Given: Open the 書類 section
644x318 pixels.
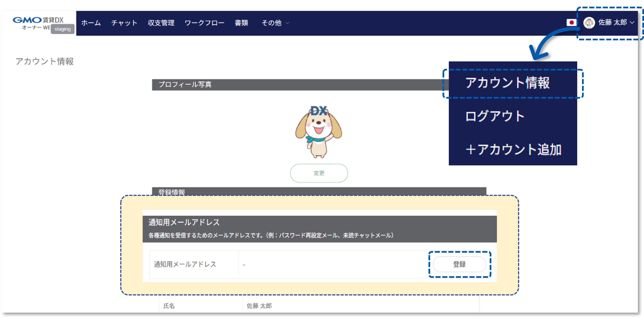Looking at the screenshot, I should coord(241,23).
